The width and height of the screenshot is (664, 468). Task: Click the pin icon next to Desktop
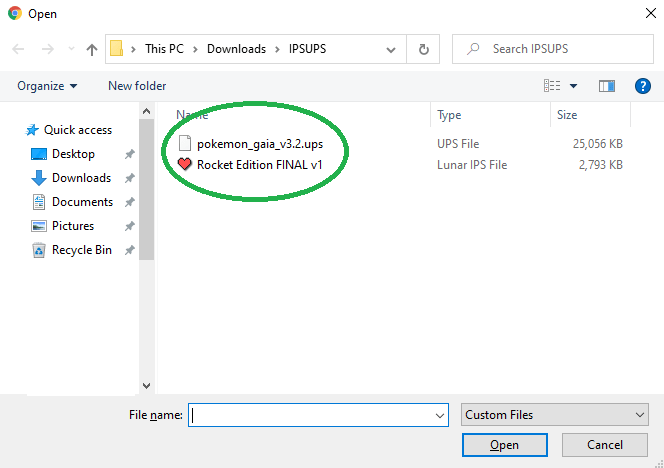pyautogui.click(x=130, y=154)
